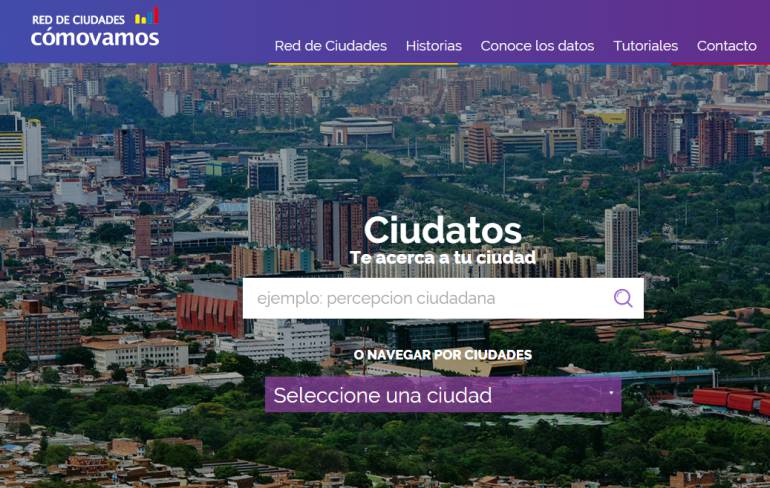Screen dimensions: 770x488
Task: Click the magnifying glass search icon
Action: (623, 298)
